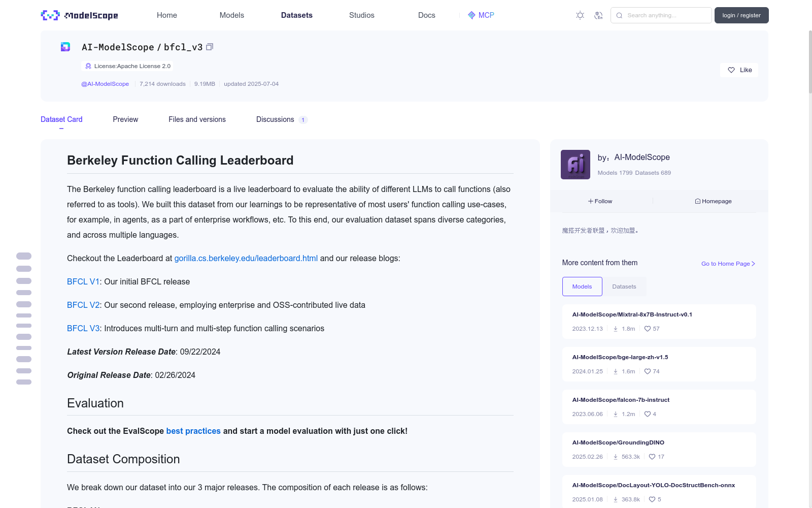
Task: Switch to the Preview tab
Action: point(125,119)
